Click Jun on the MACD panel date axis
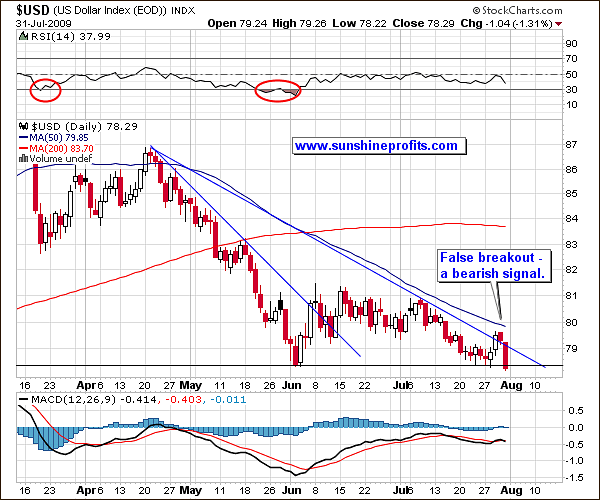The height and width of the screenshot is (500, 600). pos(292,490)
